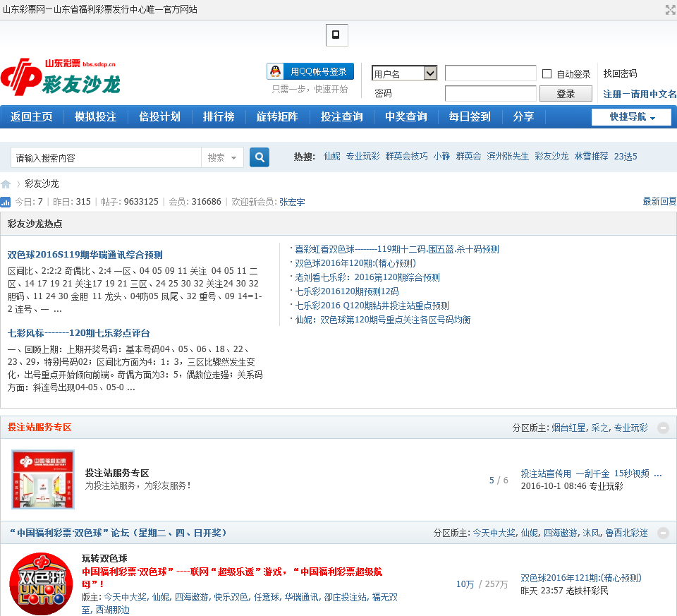This screenshot has height=616, width=677.
Task: Open the 投注站服务专区 forum thumbnail
Action: (x=43, y=479)
